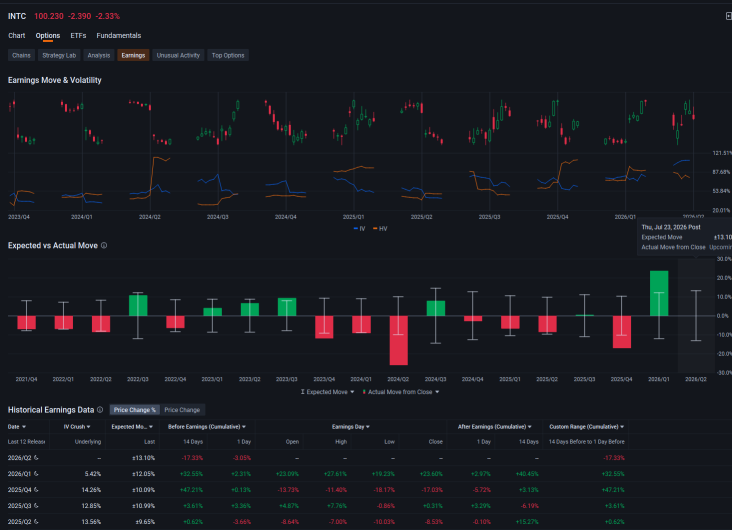Open the Custom Range (Cumulative) dropdown
The height and width of the screenshot is (530, 732).
[x=586, y=427]
